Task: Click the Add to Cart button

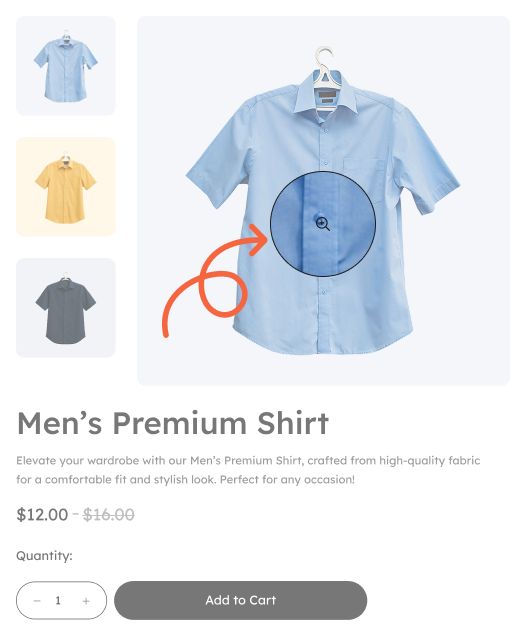Action: 240,600
